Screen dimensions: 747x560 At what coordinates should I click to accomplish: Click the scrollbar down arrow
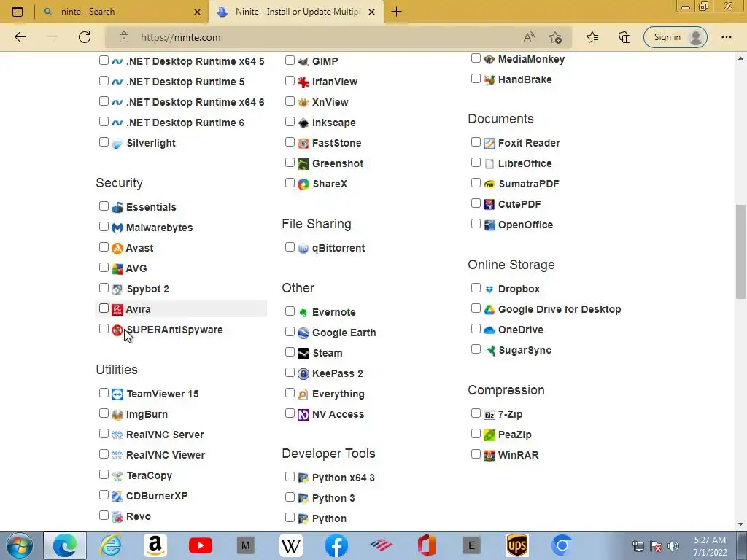740,524
